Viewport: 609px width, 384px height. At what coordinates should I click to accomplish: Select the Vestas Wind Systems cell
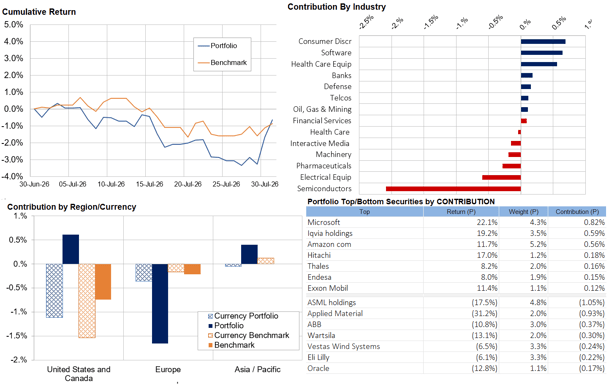point(343,346)
